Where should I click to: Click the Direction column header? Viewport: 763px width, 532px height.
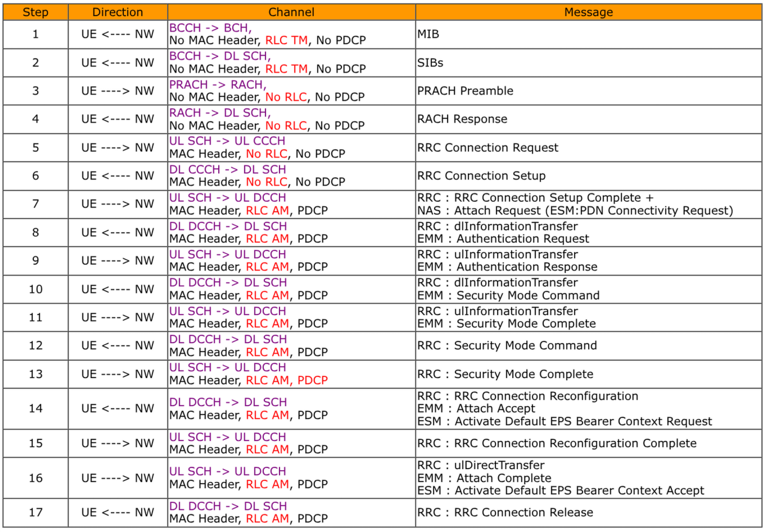click(x=118, y=12)
